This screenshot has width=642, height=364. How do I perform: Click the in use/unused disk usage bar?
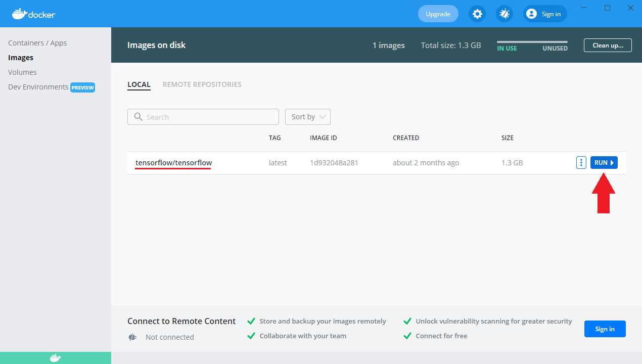tap(532, 42)
